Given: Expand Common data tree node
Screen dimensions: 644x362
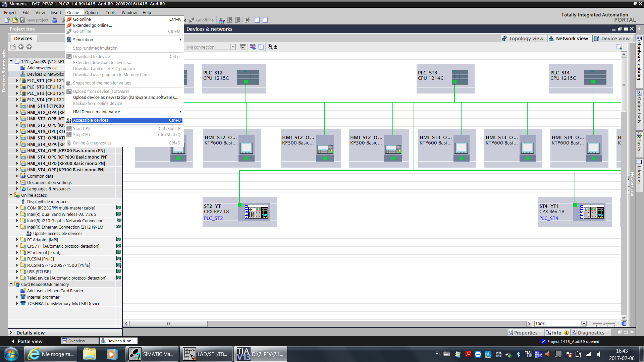Looking at the screenshot, I should click(17, 176).
